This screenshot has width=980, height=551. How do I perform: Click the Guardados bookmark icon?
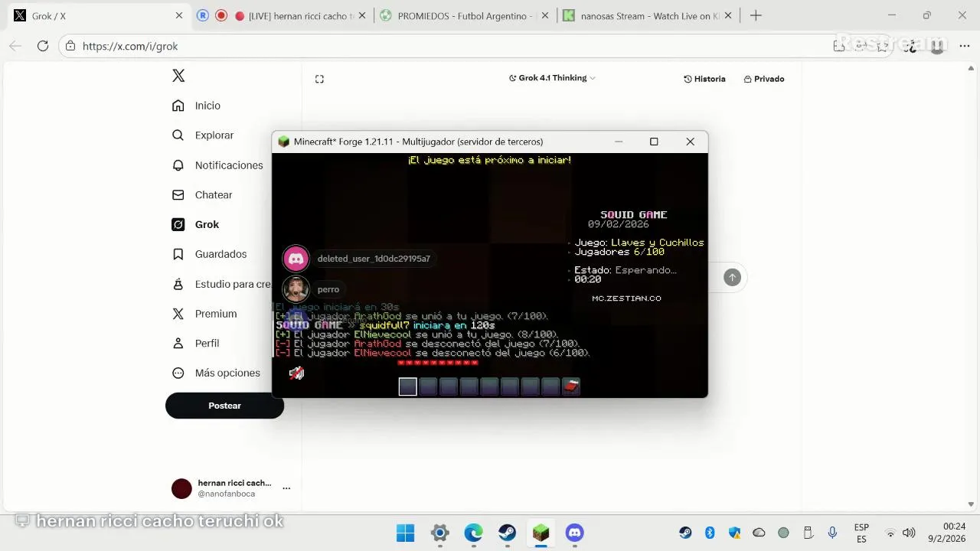[x=178, y=254]
